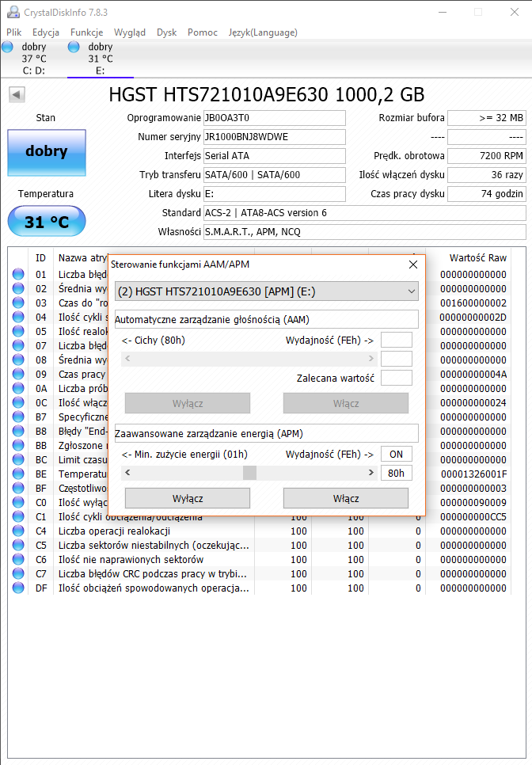Image resolution: width=532 pixels, height=765 pixels.
Task: Click the Standard field ACS-2
Action: tap(365, 213)
